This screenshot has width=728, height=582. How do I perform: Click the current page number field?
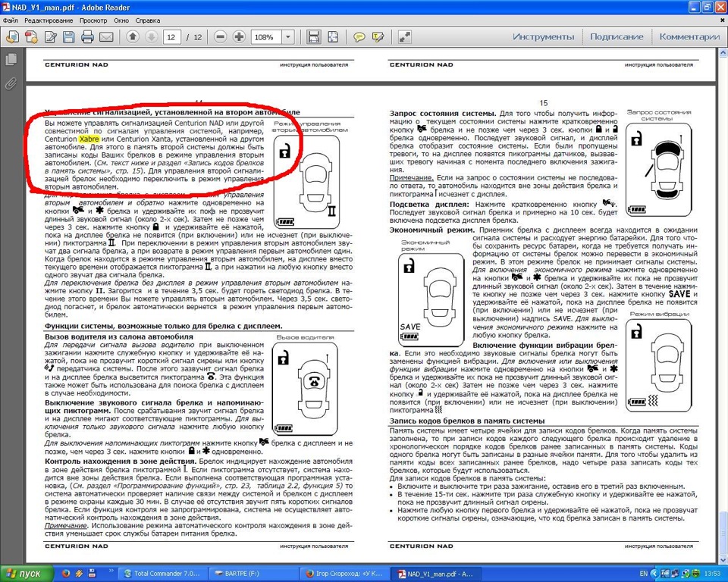[171, 37]
